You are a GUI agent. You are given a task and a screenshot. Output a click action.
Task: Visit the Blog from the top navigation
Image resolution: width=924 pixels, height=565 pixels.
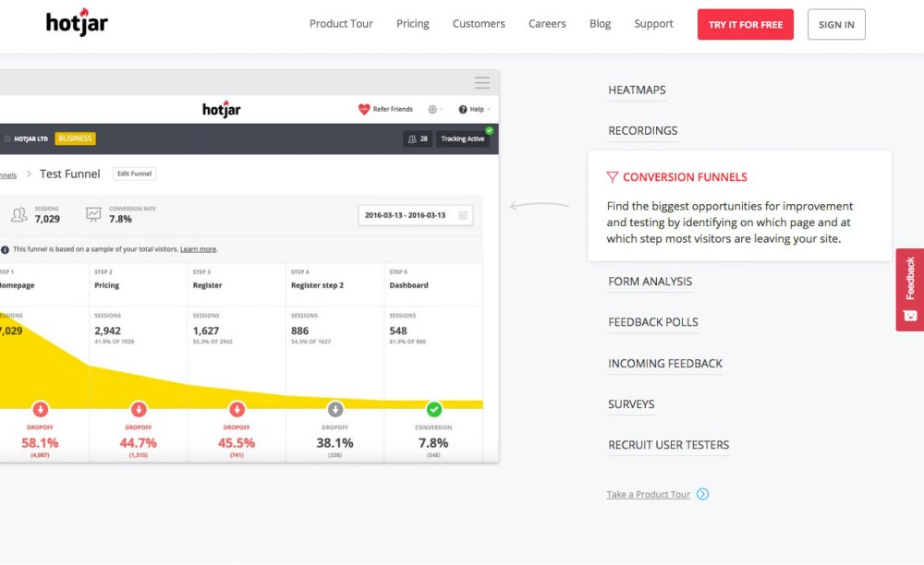pyautogui.click(x=600, y=24)
